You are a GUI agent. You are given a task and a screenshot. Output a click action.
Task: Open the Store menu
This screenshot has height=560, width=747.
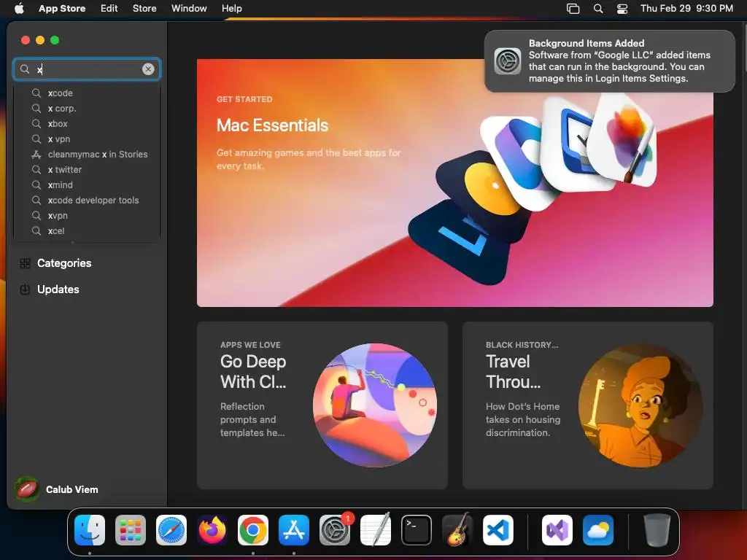point(144,9)
